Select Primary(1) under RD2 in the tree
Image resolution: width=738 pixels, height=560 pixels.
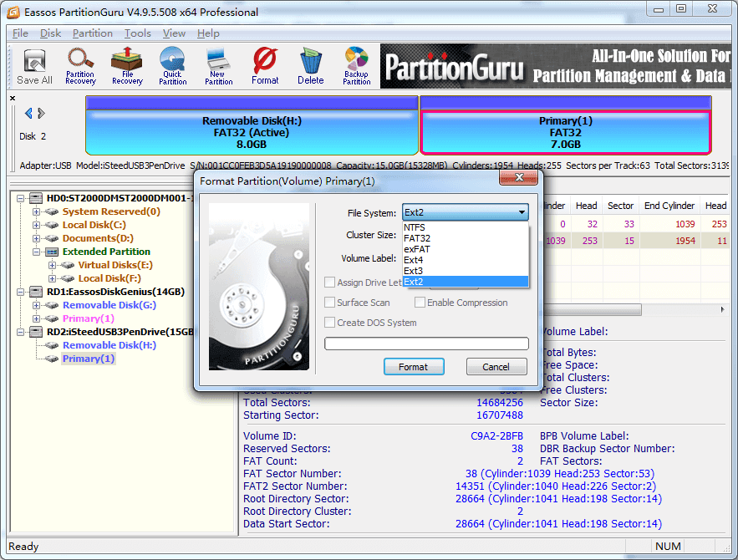(x=89, y=359)
